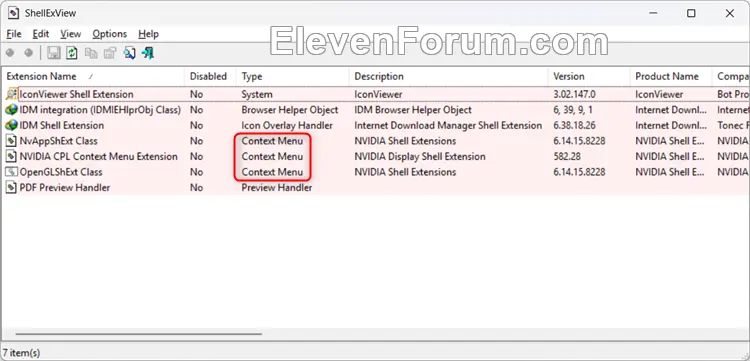Open the Help menu

click(x=148, y=34)
